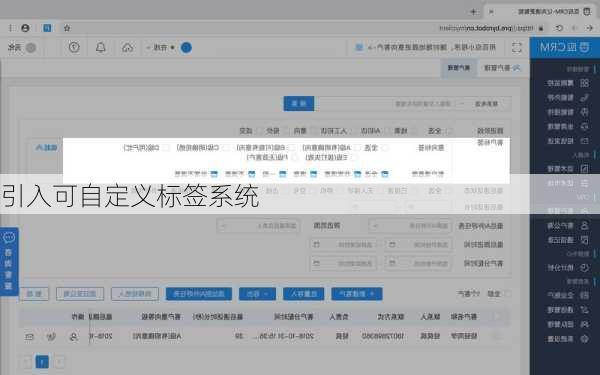Click the 转移给他人 outlined button
Image resolution: width=600 pixels, height=375 pixels.
click(135, 294)
